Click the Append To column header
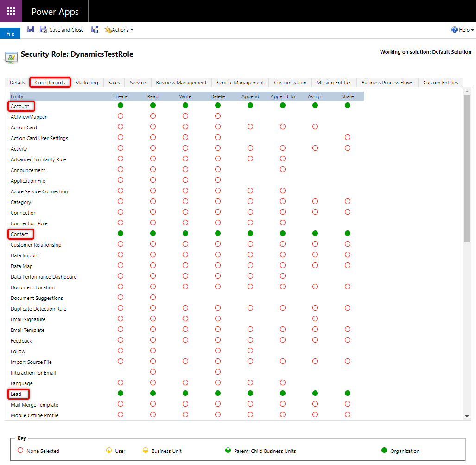 (283, 96)
